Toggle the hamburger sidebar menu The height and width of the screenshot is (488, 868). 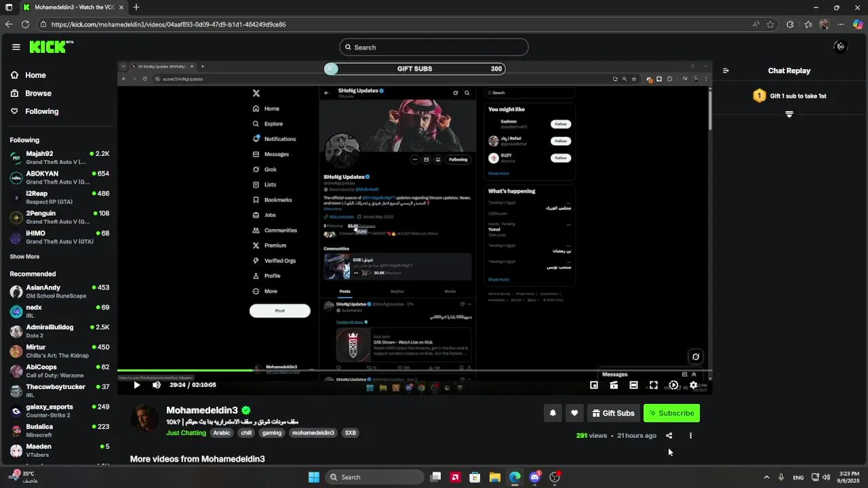(16, 47)
